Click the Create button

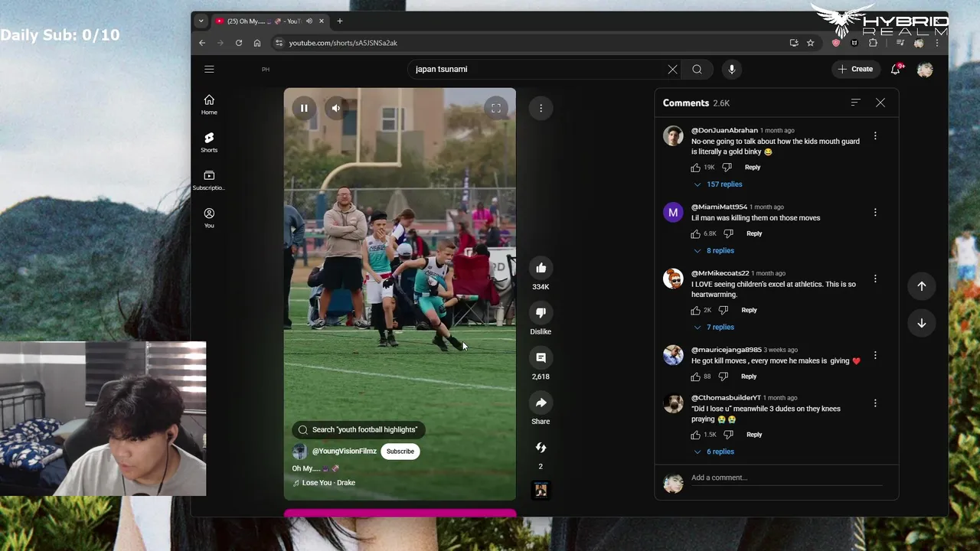855,69
